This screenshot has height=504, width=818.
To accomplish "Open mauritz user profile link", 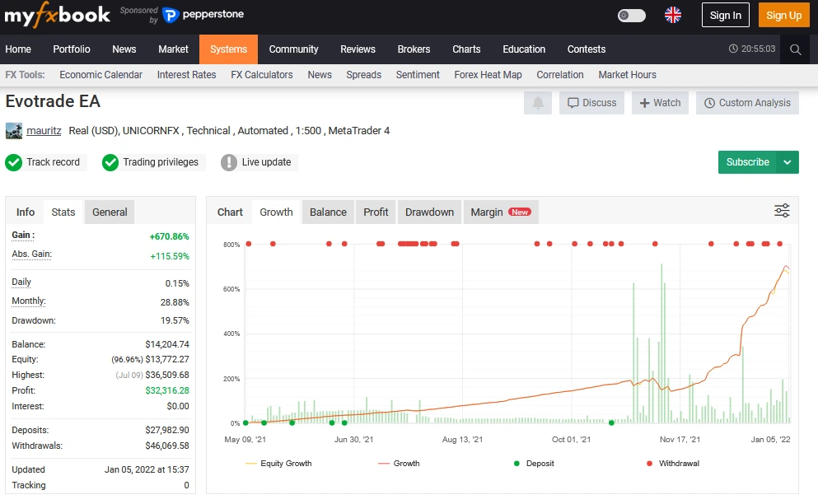I will tap(44, 130).
